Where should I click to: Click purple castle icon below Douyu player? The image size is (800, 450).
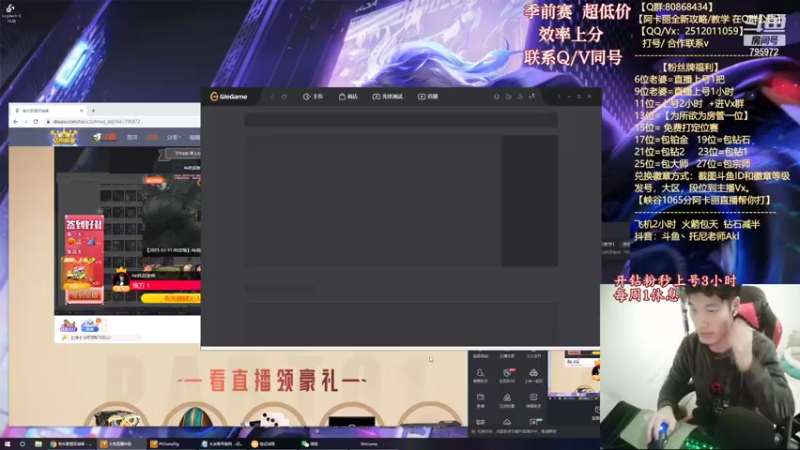pos(68,325)
